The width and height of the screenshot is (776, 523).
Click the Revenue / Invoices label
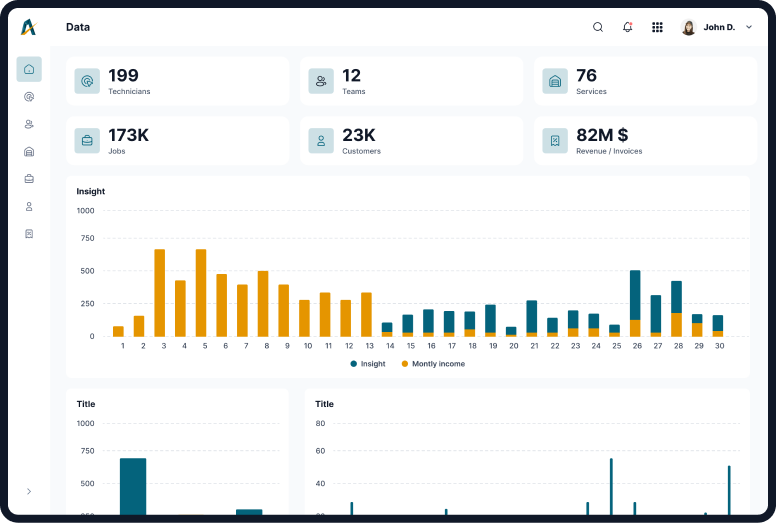pos(609,151)
